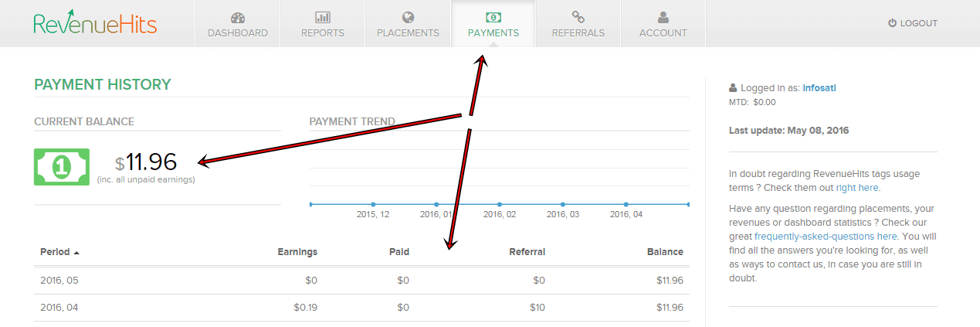This screenshot has height=327, width=980.
Task: Click the 2015, 12 data point on chart
Action: click(373, 204)
